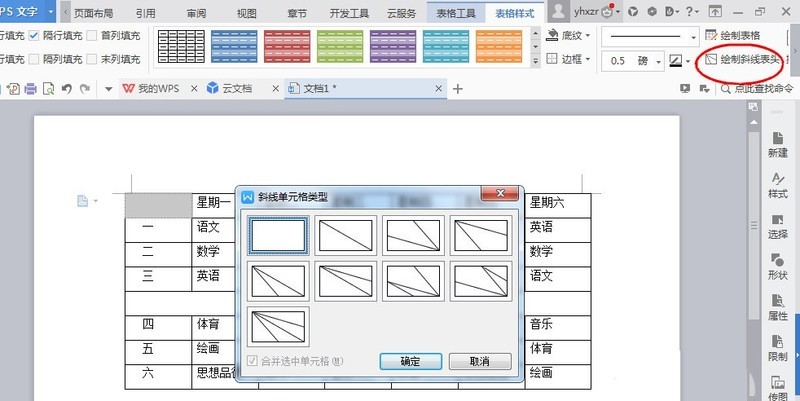Click the collapse ribbon icon
Screen dimensions: 800x401
715,11
